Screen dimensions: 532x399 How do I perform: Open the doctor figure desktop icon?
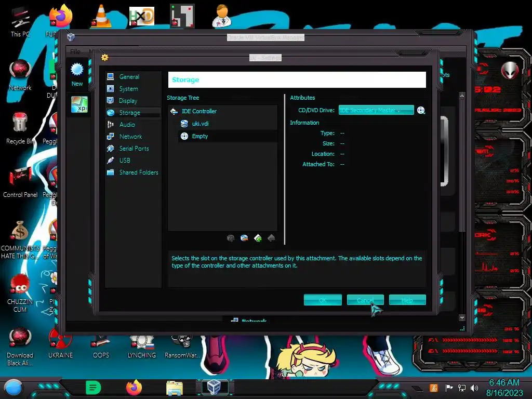tap(222, 16)
